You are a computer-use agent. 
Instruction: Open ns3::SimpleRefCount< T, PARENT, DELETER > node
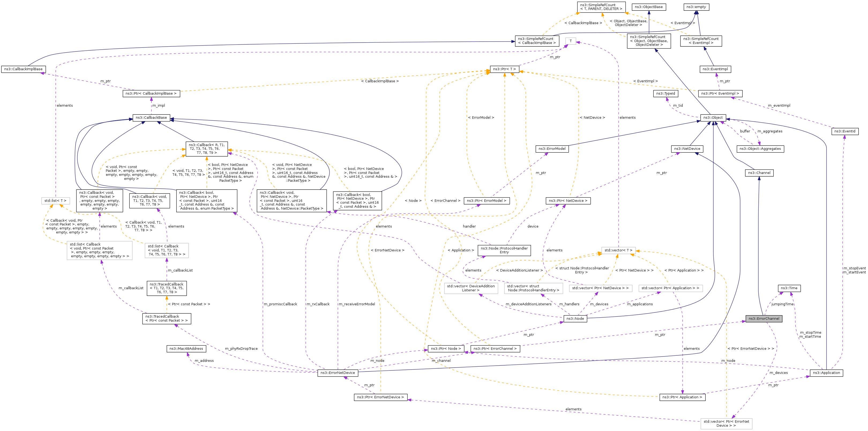[601, 7]
